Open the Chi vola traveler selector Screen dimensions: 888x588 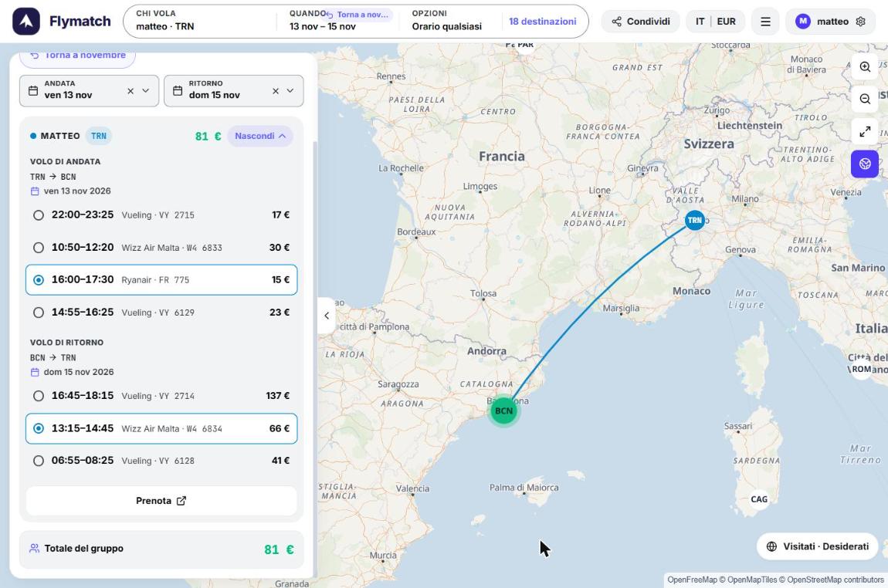[x=201, y=21]
